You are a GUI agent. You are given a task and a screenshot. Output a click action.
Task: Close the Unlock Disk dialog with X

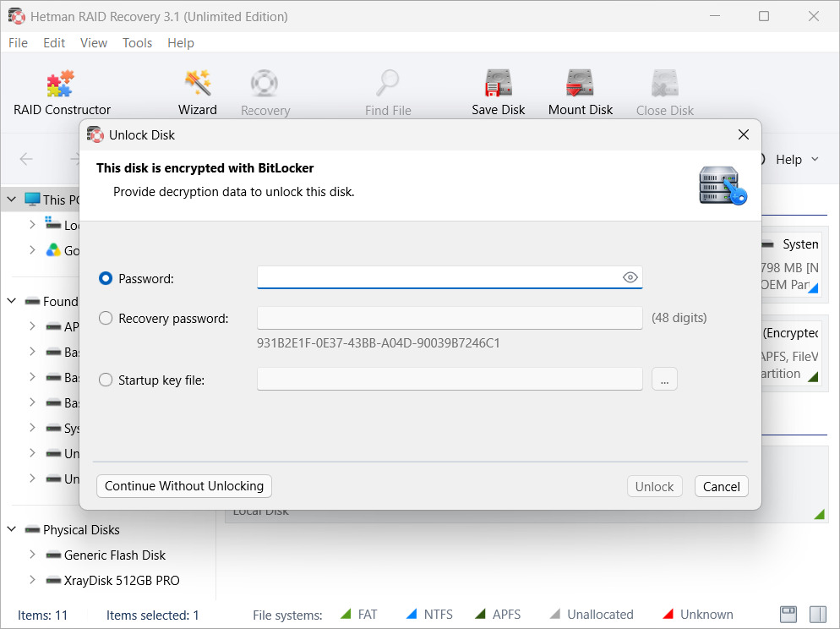[x=744, y=134]
